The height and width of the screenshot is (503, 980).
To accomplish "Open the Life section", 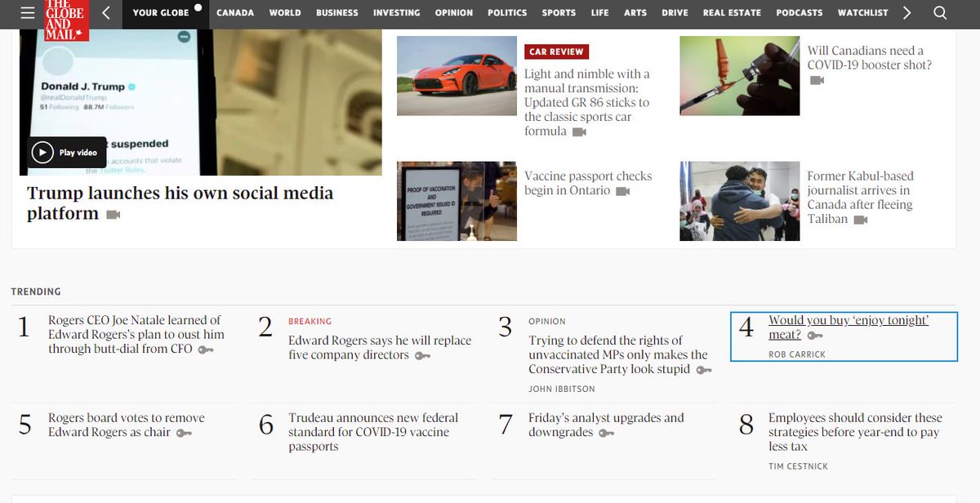I will click(600, 13).
